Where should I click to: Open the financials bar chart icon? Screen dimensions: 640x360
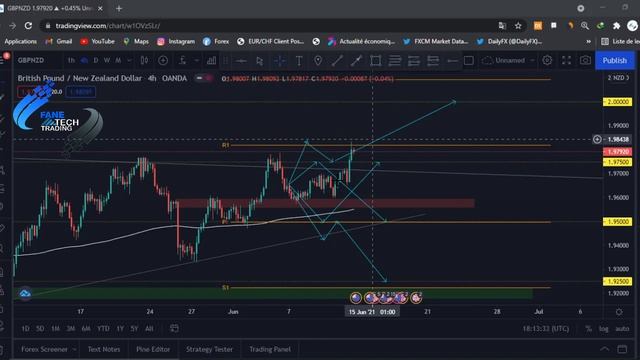[x=211, y=60]
